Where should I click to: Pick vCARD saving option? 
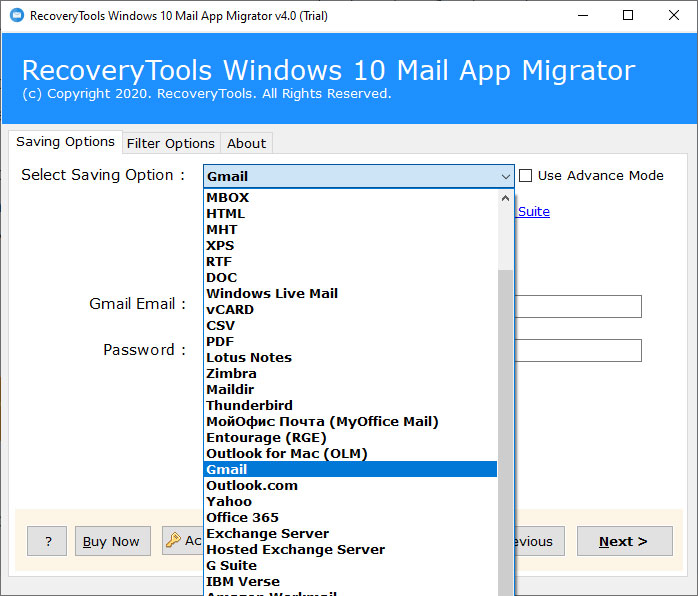351,310
